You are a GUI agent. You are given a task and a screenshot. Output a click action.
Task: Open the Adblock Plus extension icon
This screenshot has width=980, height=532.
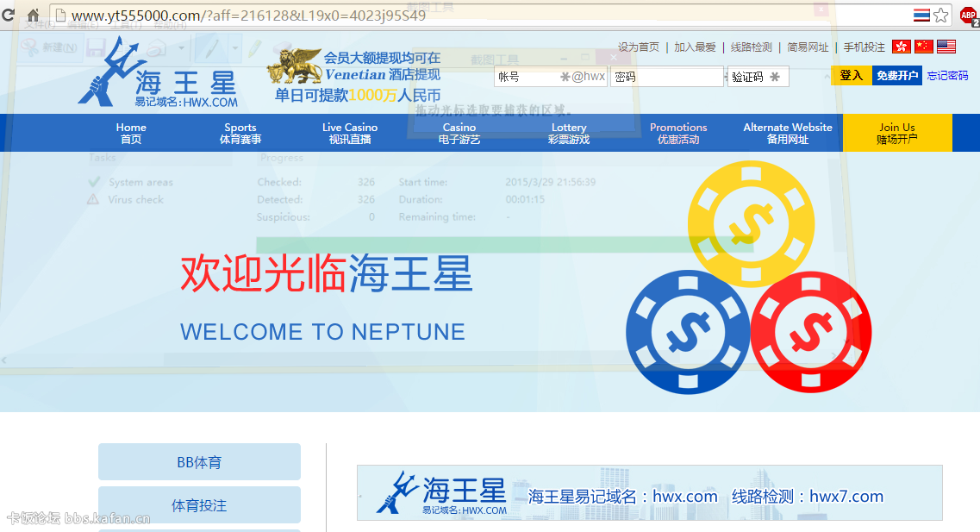[x=968, y=16]
